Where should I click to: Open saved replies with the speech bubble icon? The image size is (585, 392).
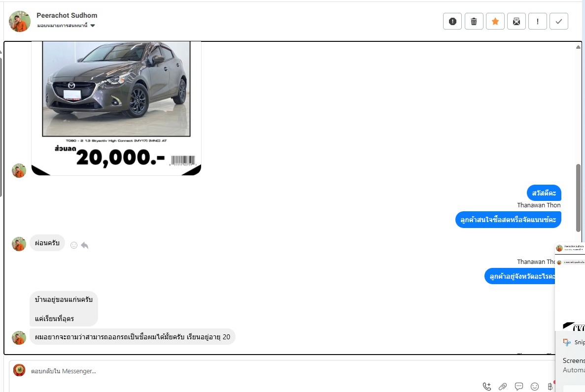pos(518,387)
